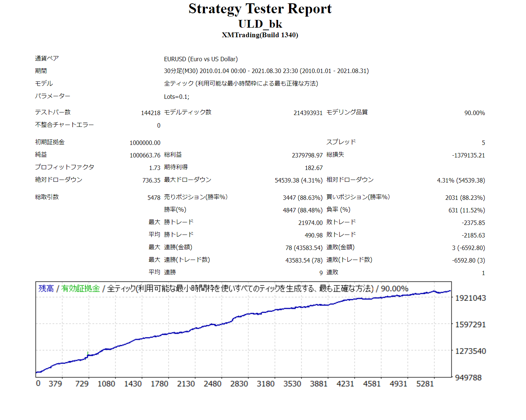Click the initial deposit value 1000000.00
526x420 pixels.
[145, 143]
